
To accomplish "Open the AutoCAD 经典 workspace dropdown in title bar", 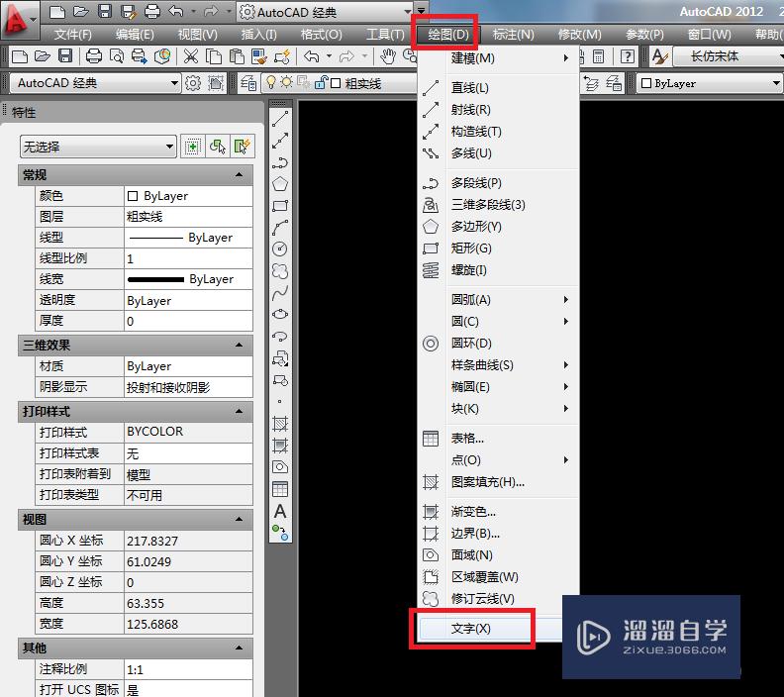I will pos(325,12).
